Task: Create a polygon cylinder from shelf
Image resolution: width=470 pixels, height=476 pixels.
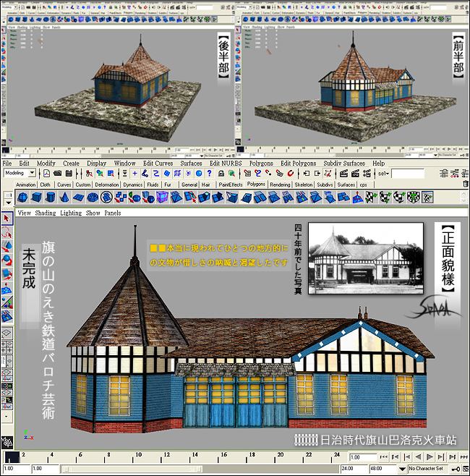Action: (51, 197)
